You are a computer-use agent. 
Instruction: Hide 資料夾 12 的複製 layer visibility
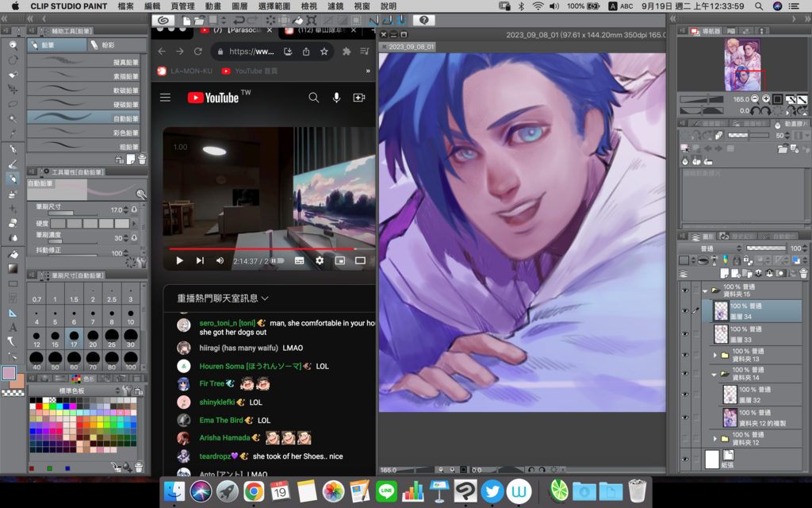684,418
